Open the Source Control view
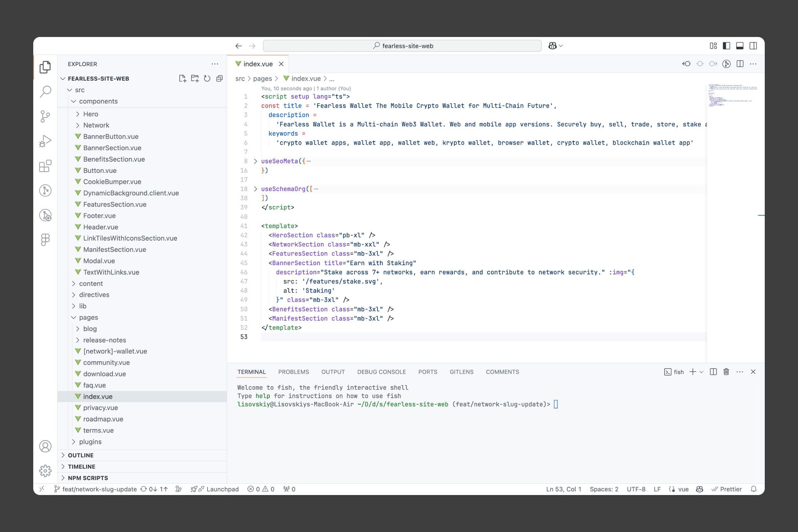Viewport: 798px width, 532px height. [45, 116]
